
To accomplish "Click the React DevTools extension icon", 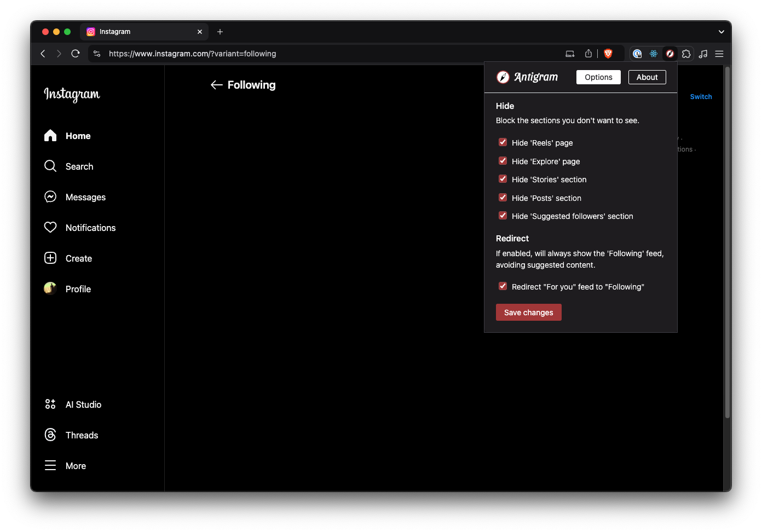I will point(654,54).
